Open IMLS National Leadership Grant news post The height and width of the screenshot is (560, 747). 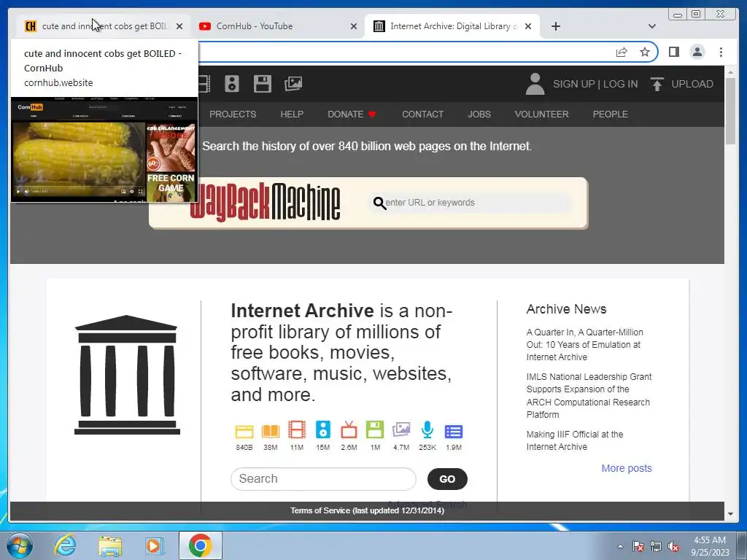[x=589, y=396]
